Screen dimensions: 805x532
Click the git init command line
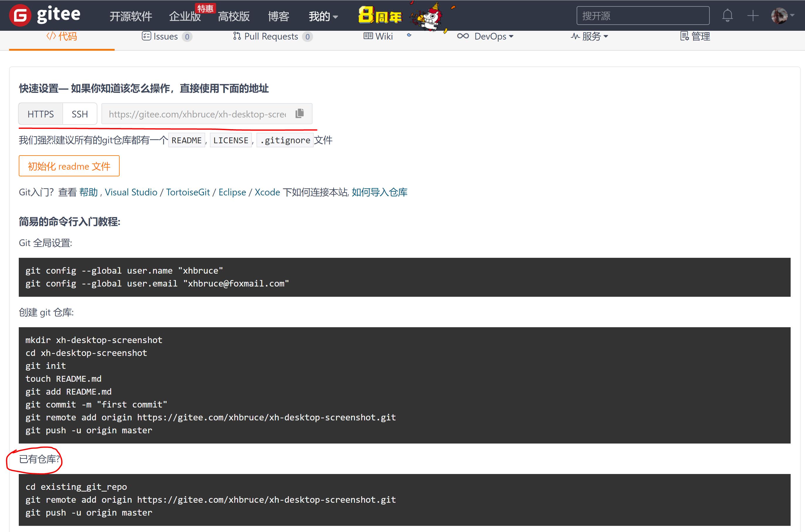pos(46,366)
